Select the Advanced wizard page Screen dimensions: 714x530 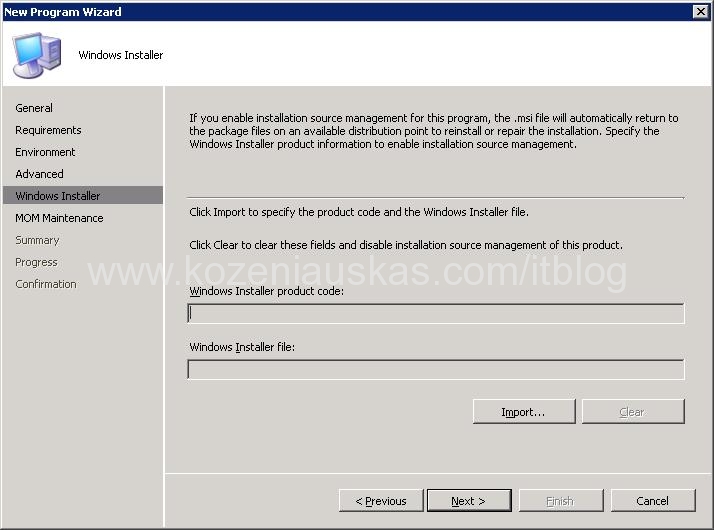tap(39, 174)
